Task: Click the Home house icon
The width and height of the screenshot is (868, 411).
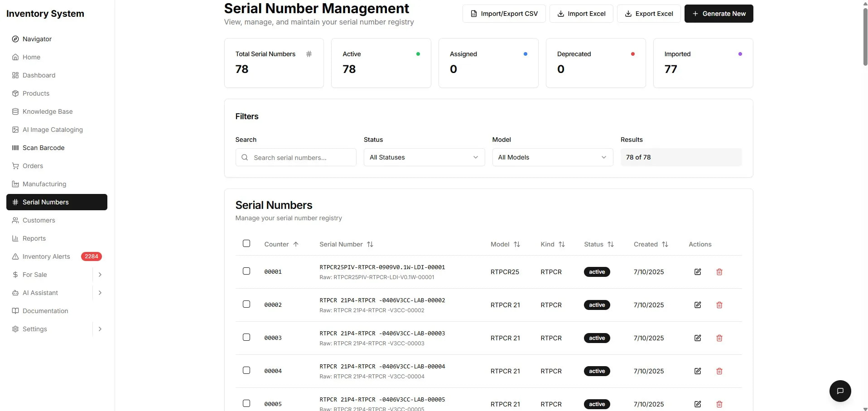Action: click(15, 57)
